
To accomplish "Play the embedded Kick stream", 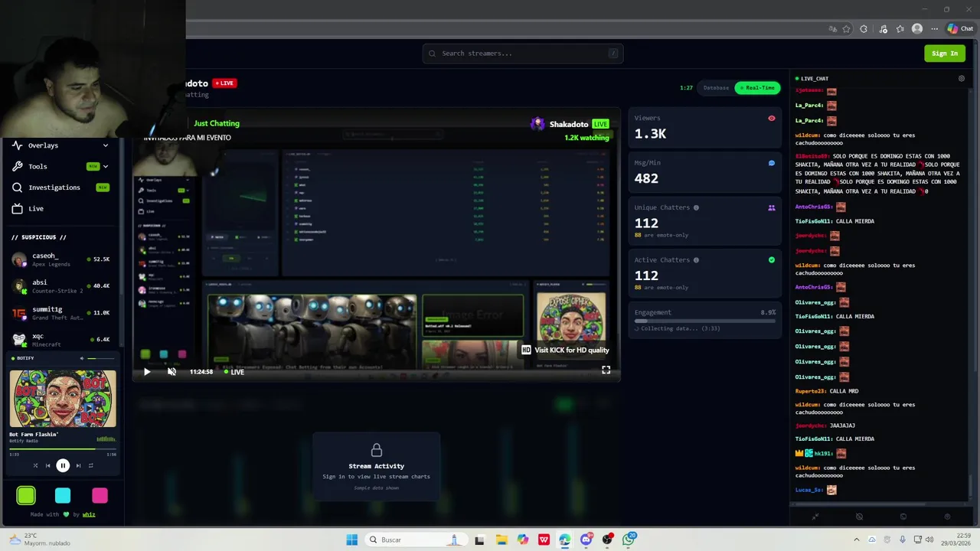I will pos(147,372).
